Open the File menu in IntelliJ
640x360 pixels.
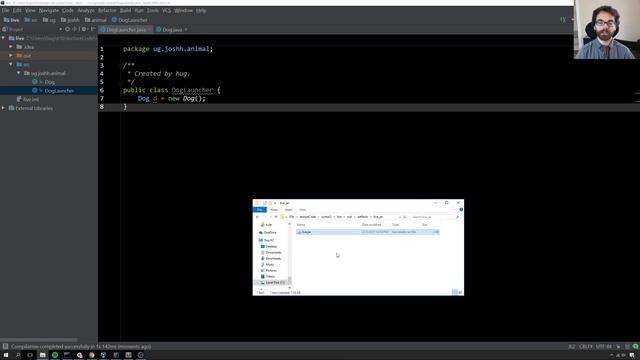click(5, 11)
